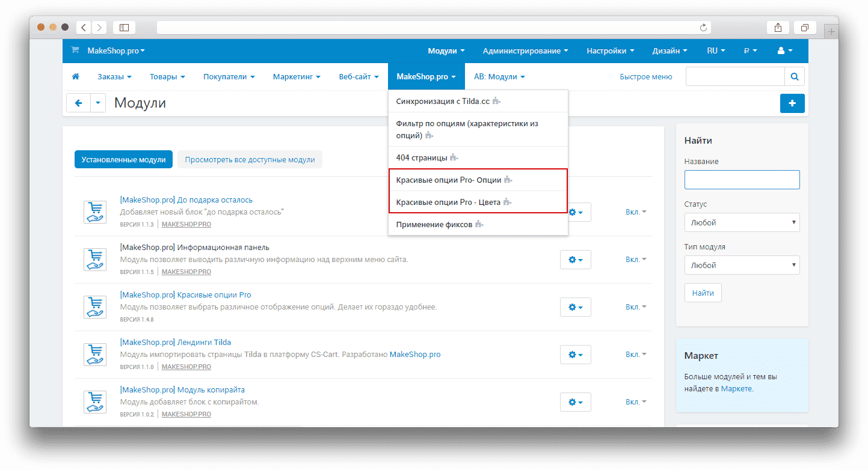The image size is (868, 470).
Task: Open a new browser tab with plus
Action: pyautogui.click(x=831, y=31)
